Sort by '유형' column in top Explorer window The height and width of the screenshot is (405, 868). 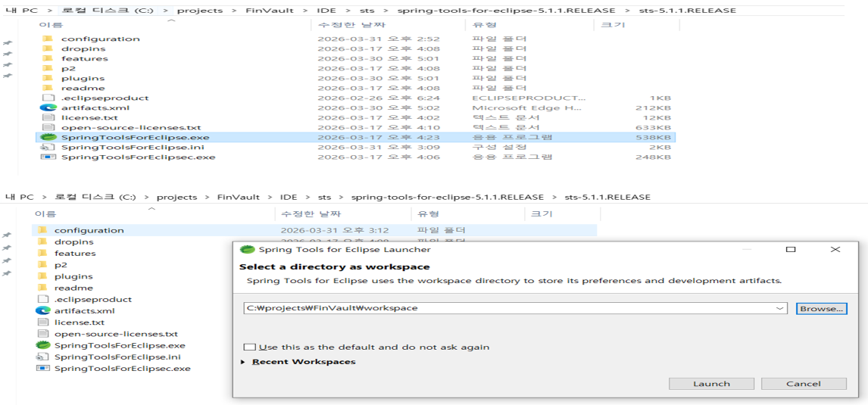tap(485, 25)
